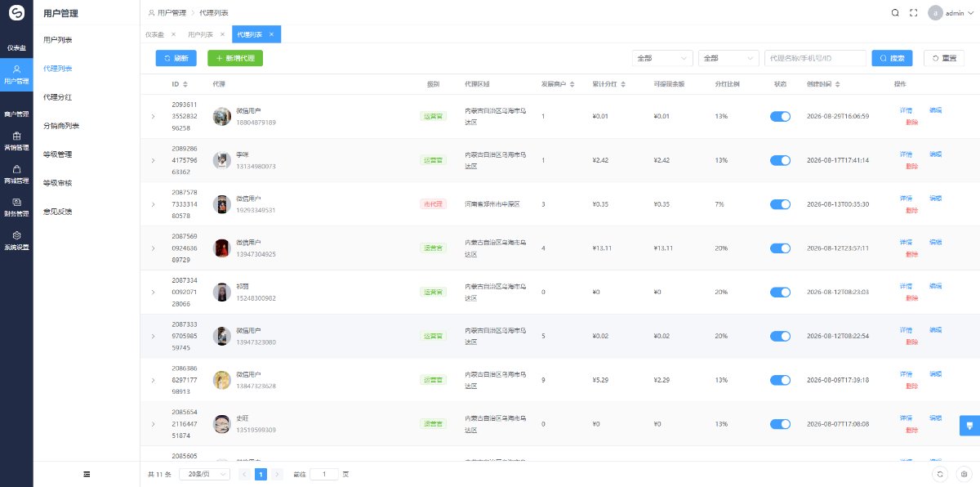Disable status for the 市代理 row
The height and width of the screenshot is (487, 980).
pos(780,203)
